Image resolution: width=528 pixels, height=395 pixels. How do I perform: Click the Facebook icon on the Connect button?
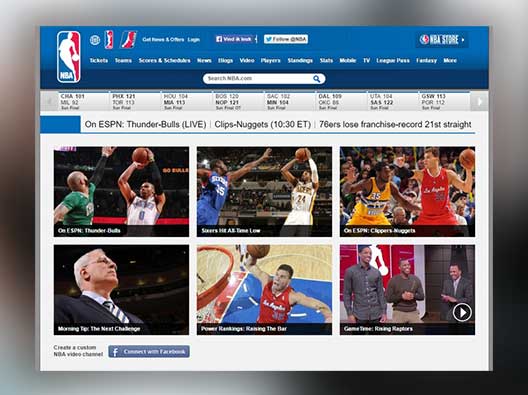click(115, 352)
